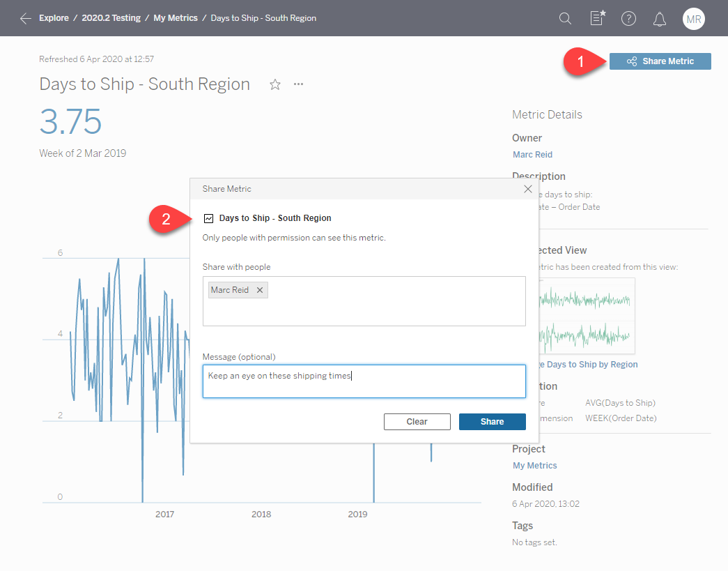The width and height of the screenshot is (728, 571).
Task: Go to Explore in breadcrumb
Action: pyautogui.click(x=54, y=18)
